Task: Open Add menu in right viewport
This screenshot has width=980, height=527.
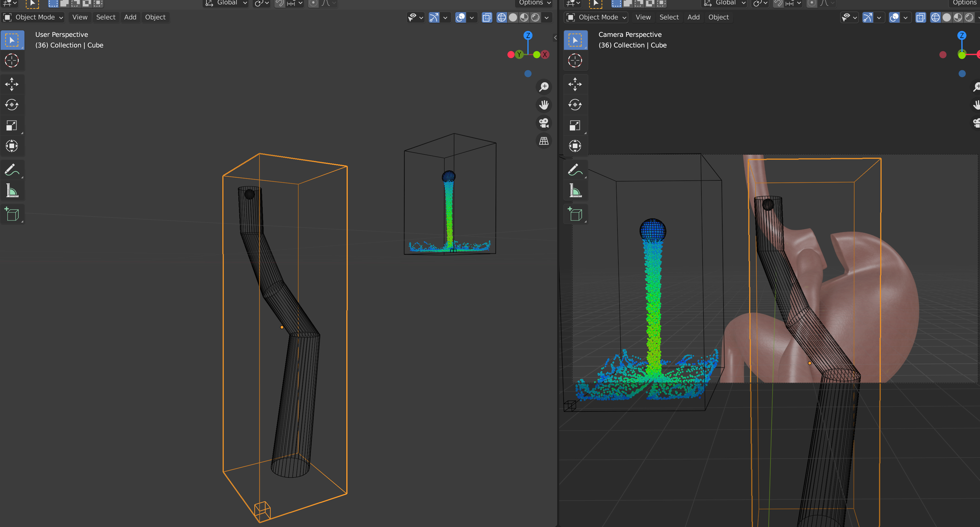Action: pyautogui.click(x=693, y=17)
